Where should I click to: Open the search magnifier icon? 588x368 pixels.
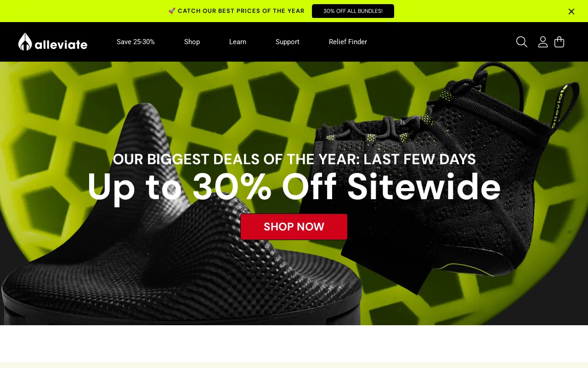(521, 42)
